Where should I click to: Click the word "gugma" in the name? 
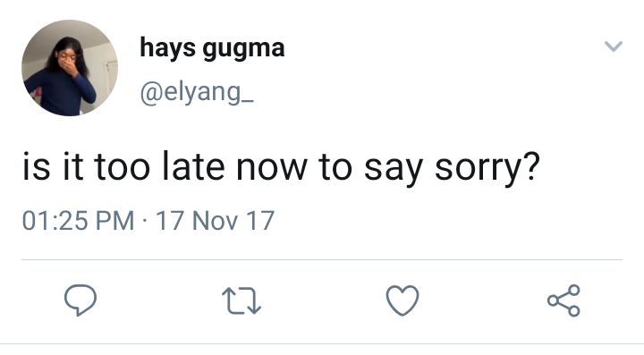click(243, 50)
